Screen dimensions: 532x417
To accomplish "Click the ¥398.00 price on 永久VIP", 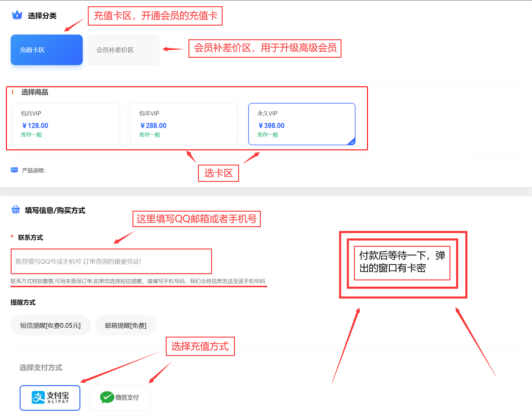I will 271,126.
